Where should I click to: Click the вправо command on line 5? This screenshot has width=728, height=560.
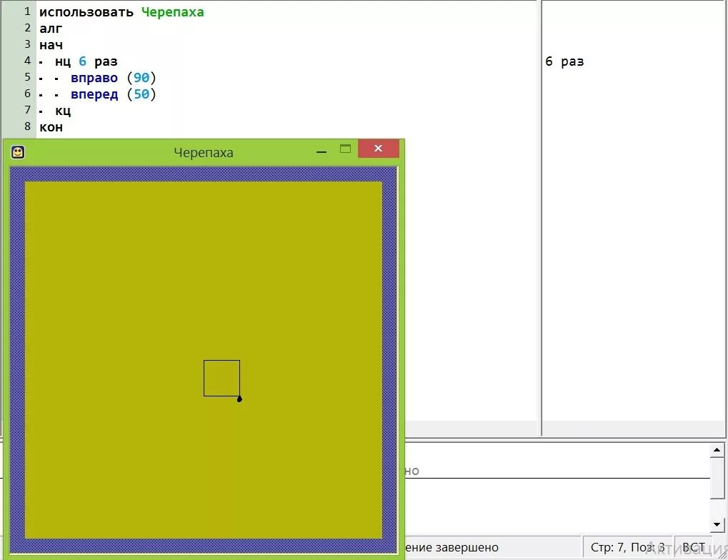tap(94, 78)
